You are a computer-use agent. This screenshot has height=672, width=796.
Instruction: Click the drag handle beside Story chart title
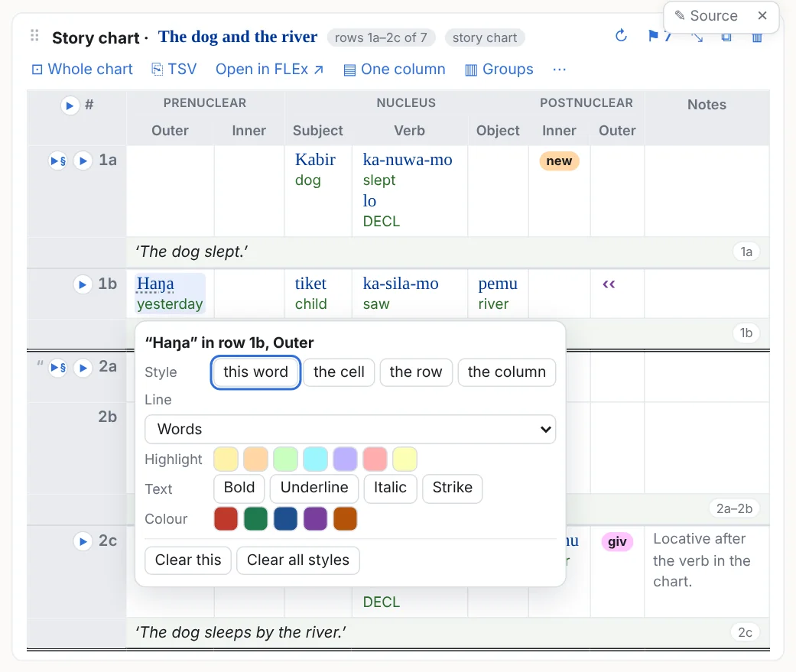tap(34, 35)
